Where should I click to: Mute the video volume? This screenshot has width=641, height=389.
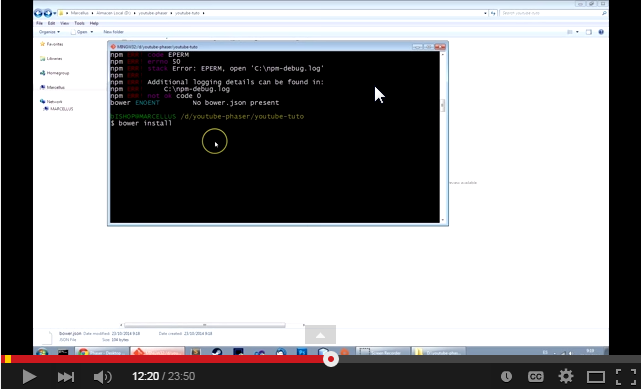pyautogui.click(x=103, y=377)
